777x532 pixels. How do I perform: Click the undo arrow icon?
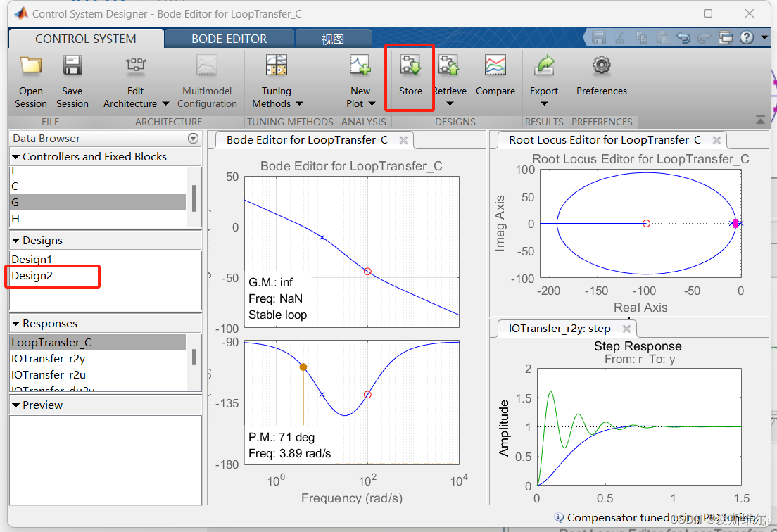(x=684, y=37)
